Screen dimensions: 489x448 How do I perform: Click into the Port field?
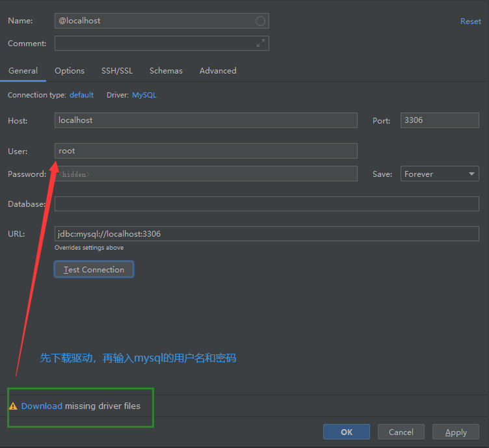coord(440,120)
